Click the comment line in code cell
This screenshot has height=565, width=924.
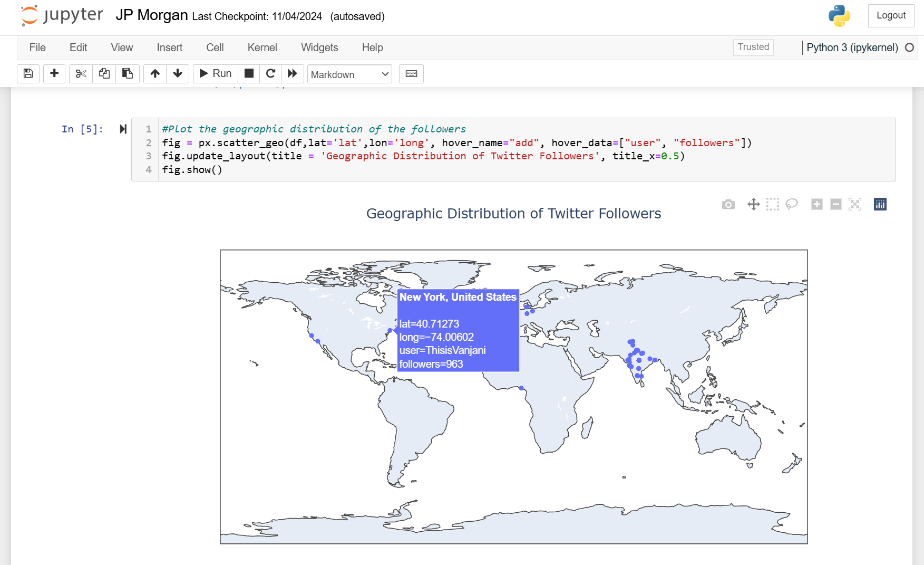pyautogui.click(x=314, y=129)
